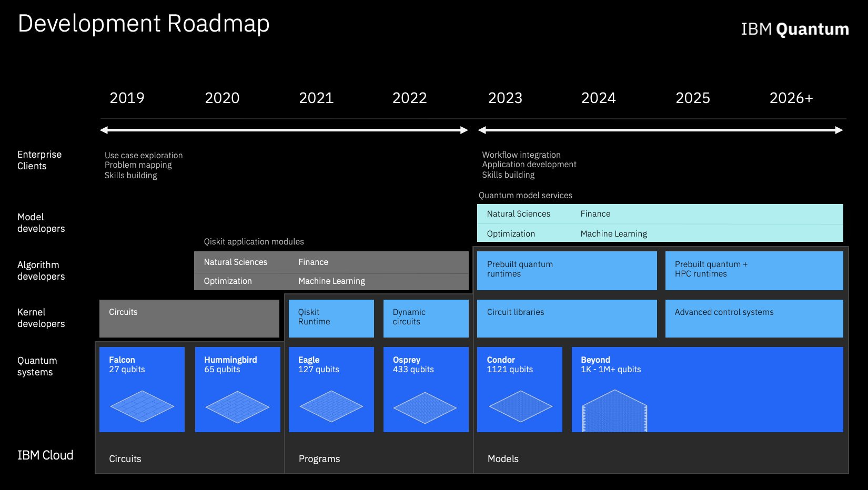Click the 2021 year label
This screenshot has width=868, height=490.
tap(316, 98)
